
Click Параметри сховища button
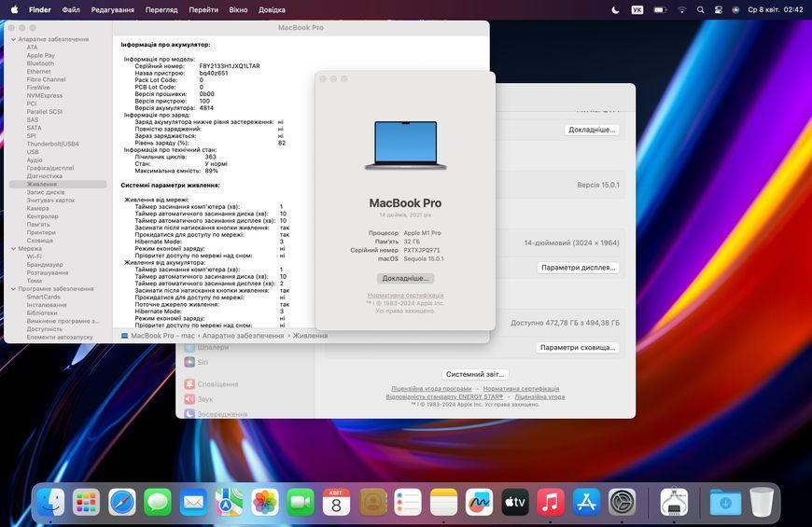click(x=578, y=347)
